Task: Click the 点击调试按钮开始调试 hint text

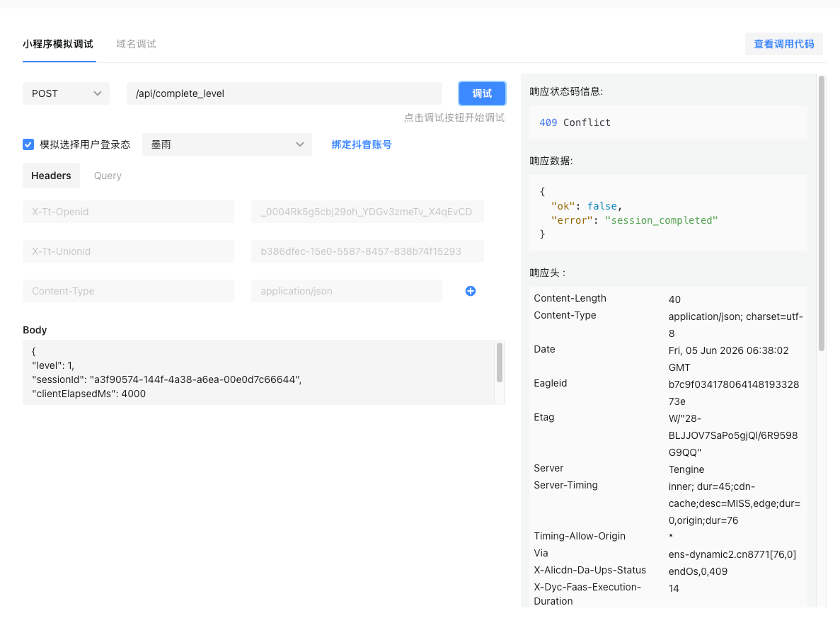Action: [454, 118]
